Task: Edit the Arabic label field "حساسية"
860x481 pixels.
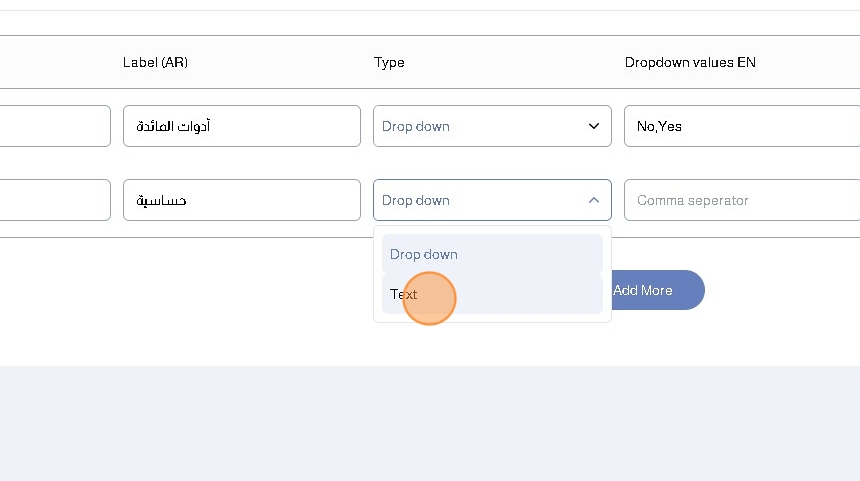Action: coord(241,200)
